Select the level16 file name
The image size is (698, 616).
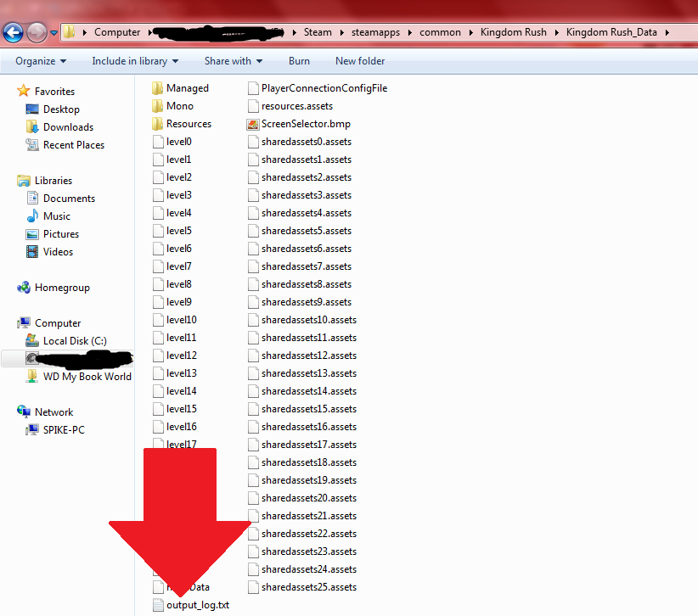(182, 427)
